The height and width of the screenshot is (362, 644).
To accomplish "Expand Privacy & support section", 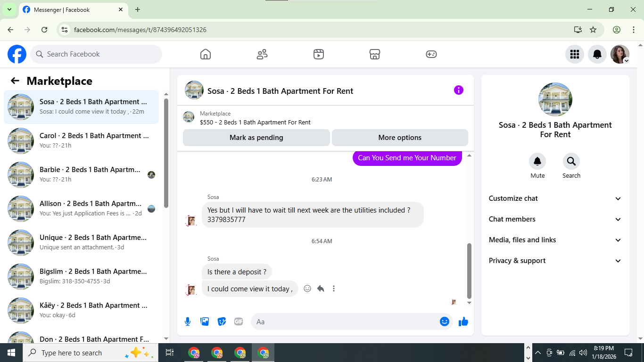I will pos(555,261).
